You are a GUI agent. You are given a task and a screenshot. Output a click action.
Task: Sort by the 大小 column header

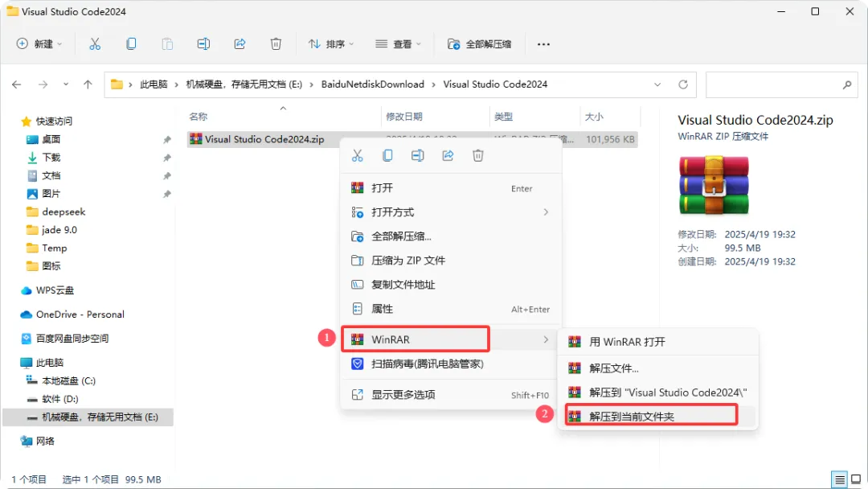click(594, 117)
